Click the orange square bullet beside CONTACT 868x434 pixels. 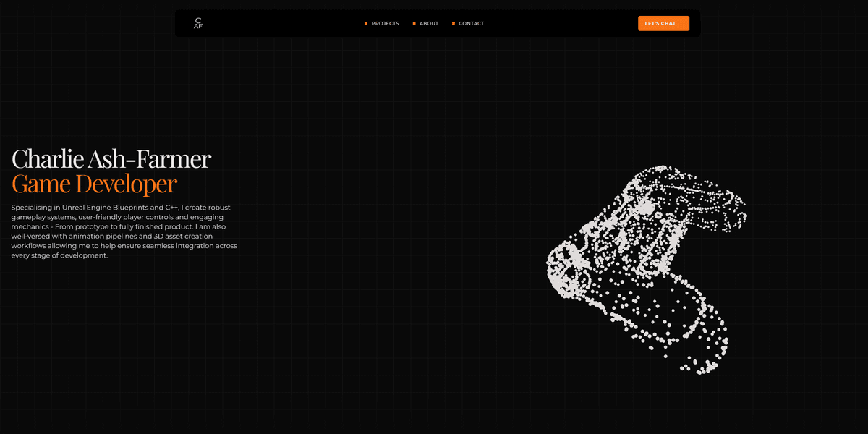453,23
